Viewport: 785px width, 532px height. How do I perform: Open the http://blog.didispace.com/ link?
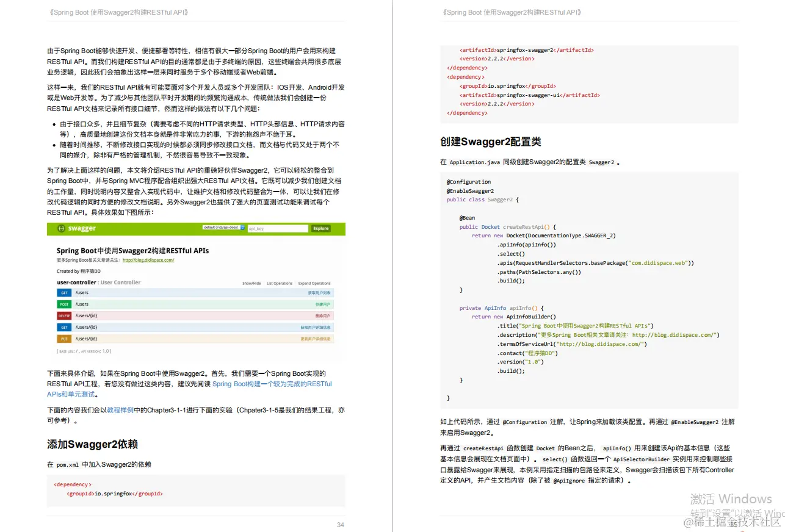click(x=148, y=260)
